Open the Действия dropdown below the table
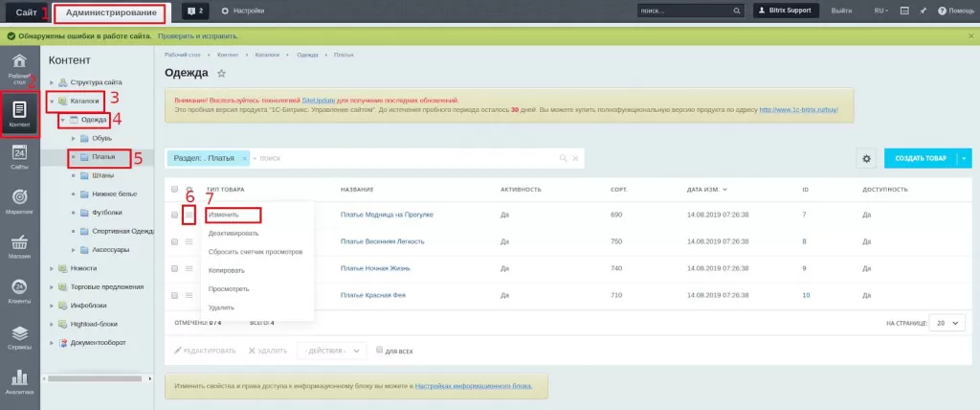 click(331, 351)
